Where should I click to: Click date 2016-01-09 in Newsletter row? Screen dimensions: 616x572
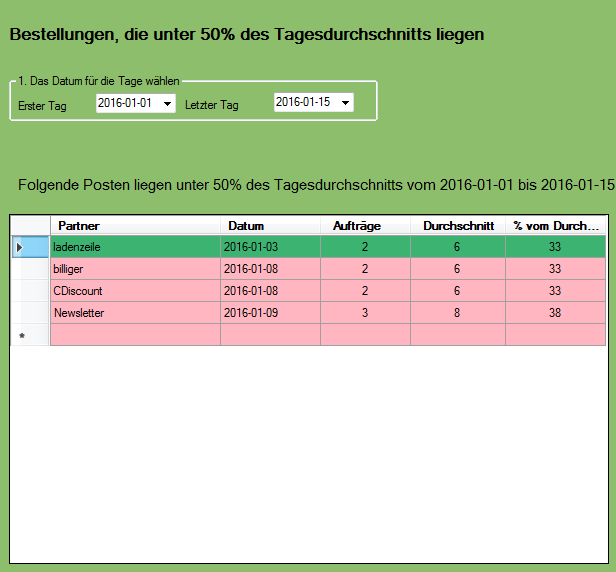[x=270, y=313]
